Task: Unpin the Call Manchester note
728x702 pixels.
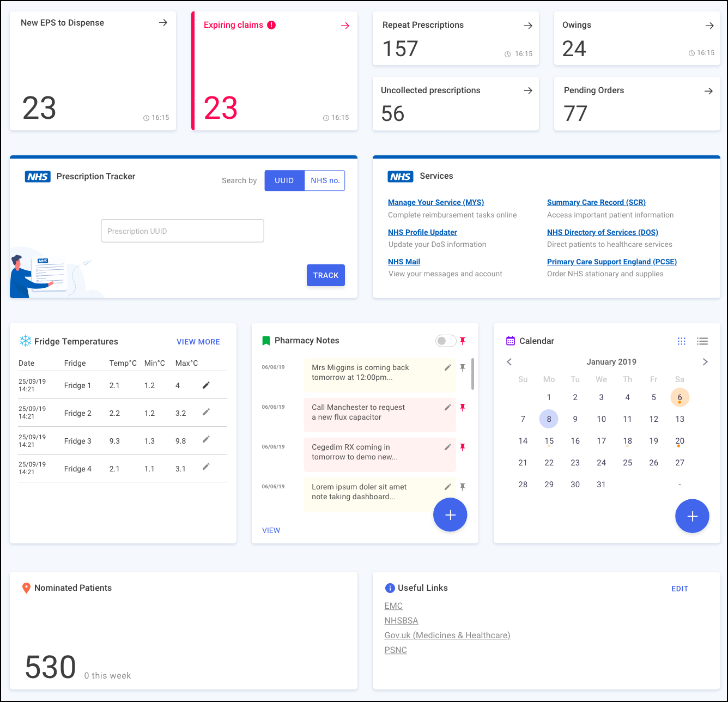Action: click(x=463, y=408)
